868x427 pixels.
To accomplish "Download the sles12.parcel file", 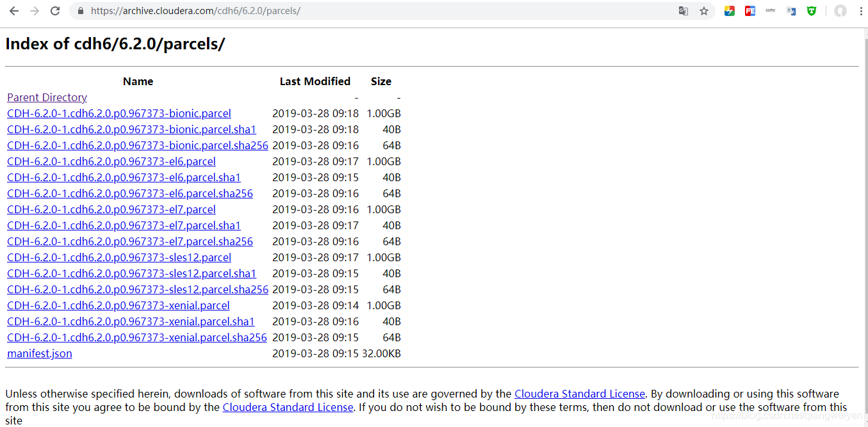I will point(119,257).
